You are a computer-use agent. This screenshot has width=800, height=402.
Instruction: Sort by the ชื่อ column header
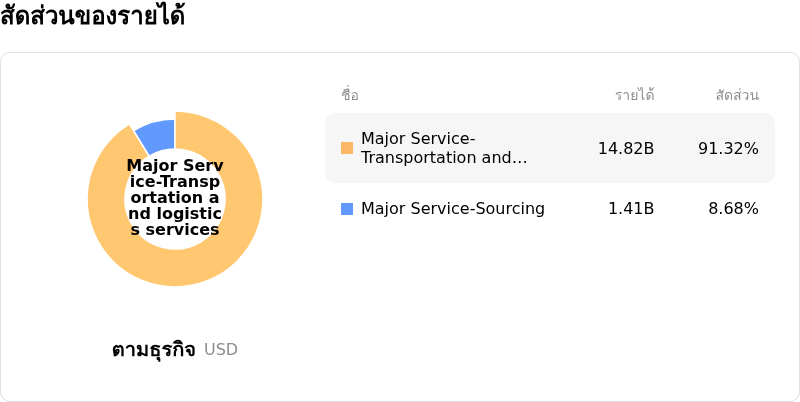click(350, 95)
